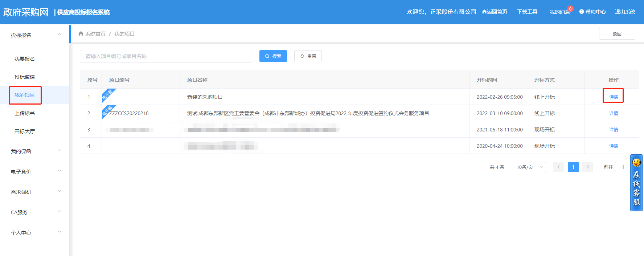Go to previous page arrow
This screenshot has width=644, height=256.
(558, 167)
